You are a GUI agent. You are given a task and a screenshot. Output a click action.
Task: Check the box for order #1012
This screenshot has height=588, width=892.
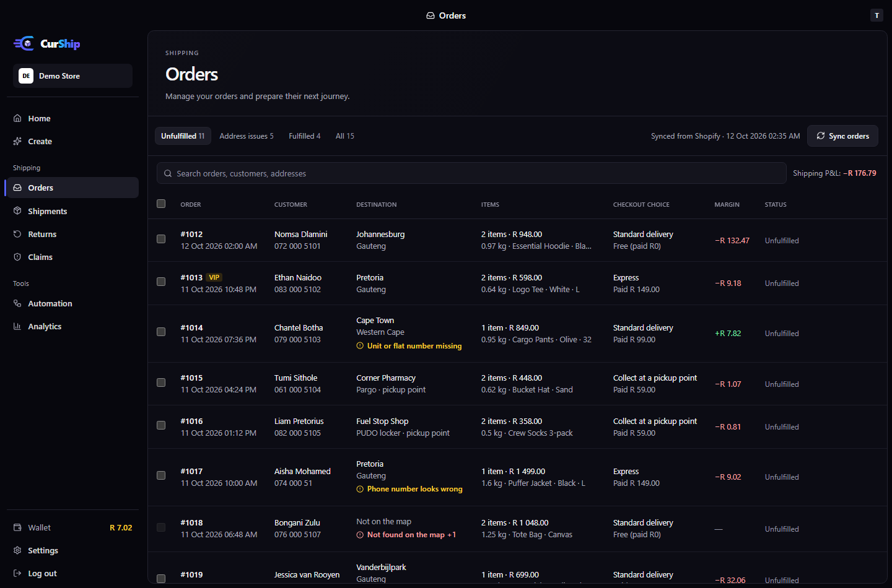click(x=161, y=239)
